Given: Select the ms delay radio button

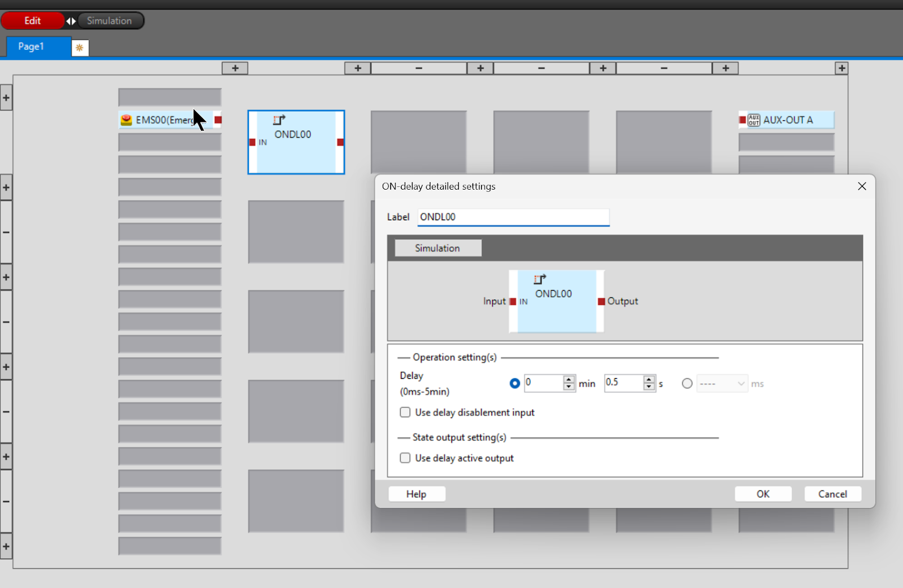Looking at the screenshot, I should pyautogui.click(x=687, y=383).
